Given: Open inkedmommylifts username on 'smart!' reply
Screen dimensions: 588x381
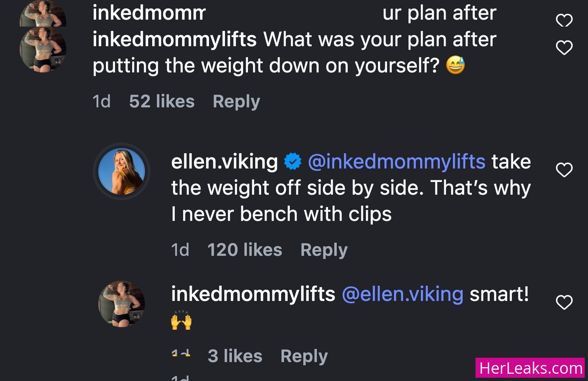Looking at the screenshot, I should coord(253,294).
